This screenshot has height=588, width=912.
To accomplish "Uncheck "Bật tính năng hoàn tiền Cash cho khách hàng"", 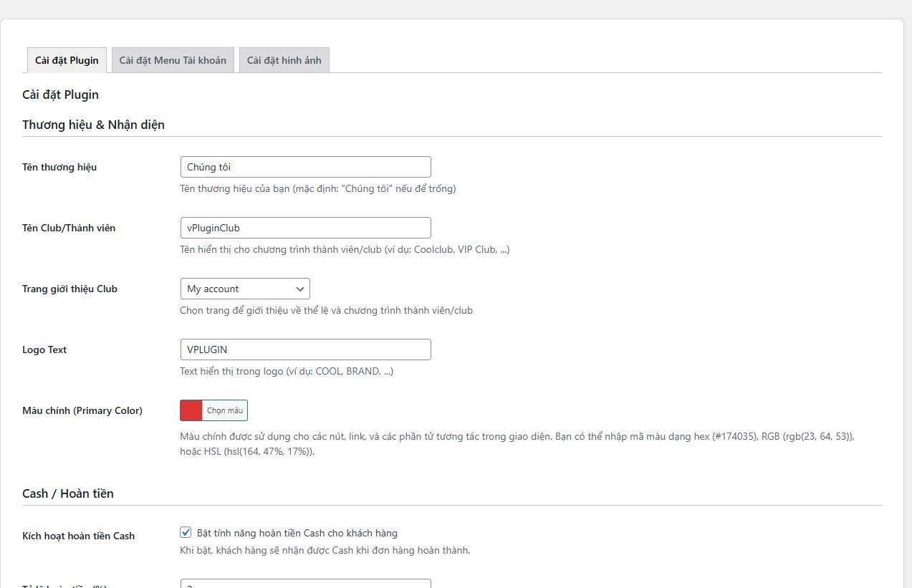I will [186, 532].
